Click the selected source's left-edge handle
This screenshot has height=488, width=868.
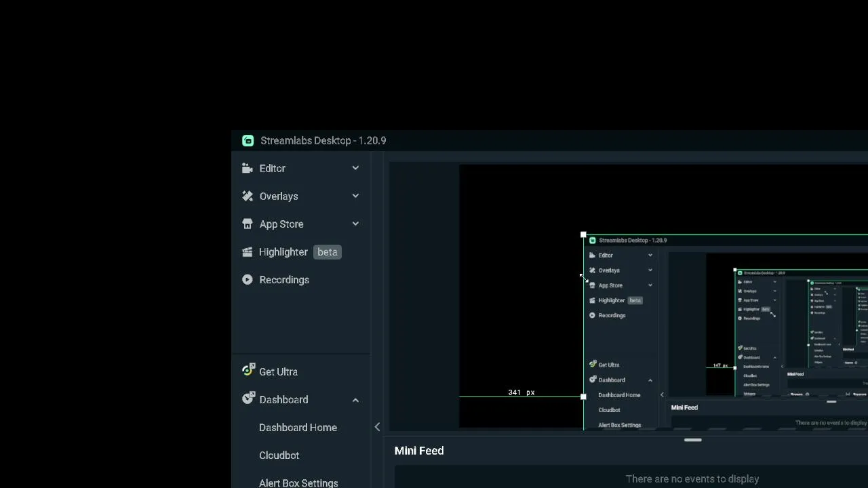point(584,396)
